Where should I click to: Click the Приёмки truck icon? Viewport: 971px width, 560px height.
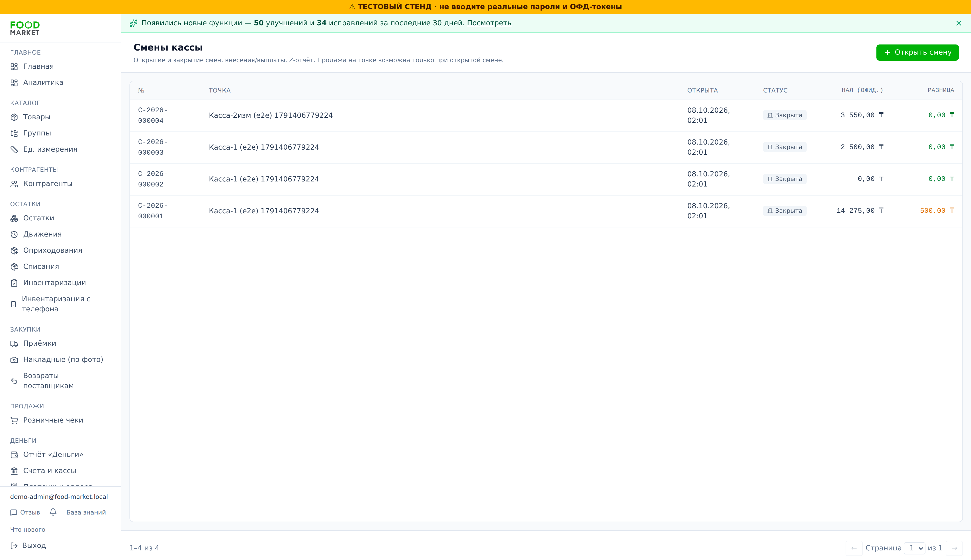coord(14,343)
